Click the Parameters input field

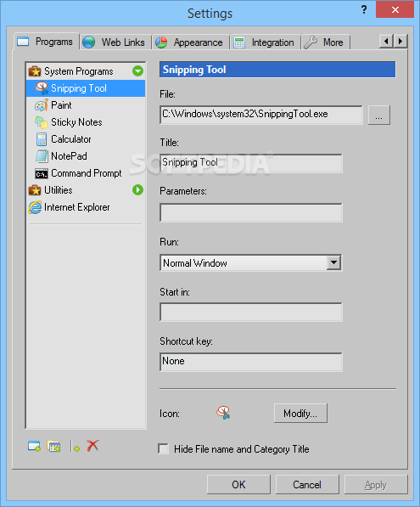point(250,212)
